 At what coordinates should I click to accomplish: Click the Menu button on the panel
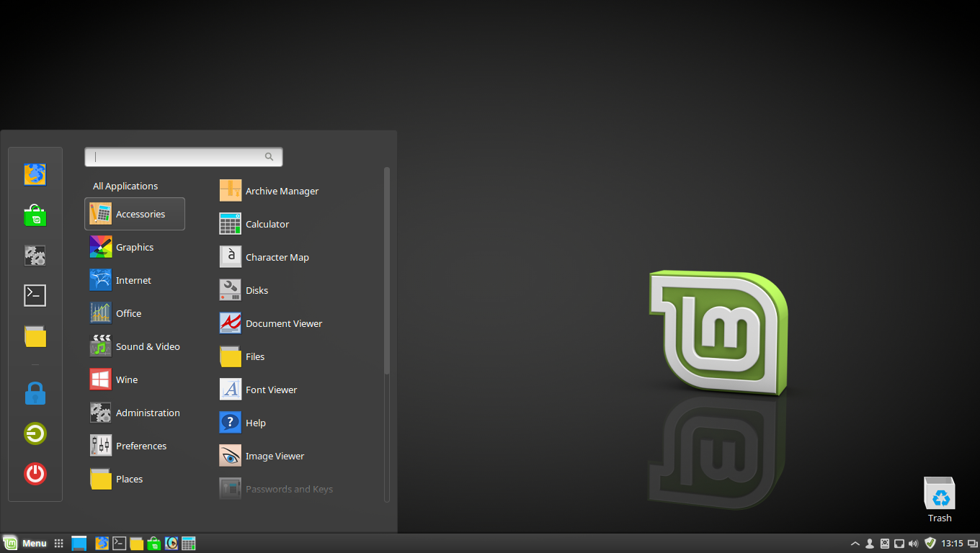[x=25, y=544]
